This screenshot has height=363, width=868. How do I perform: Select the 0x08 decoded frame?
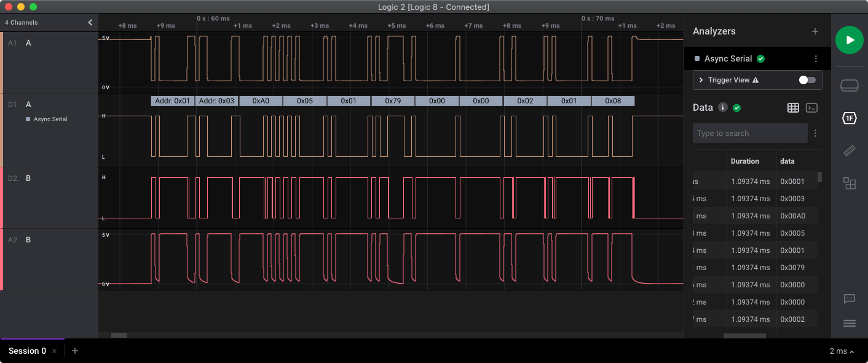613,101
